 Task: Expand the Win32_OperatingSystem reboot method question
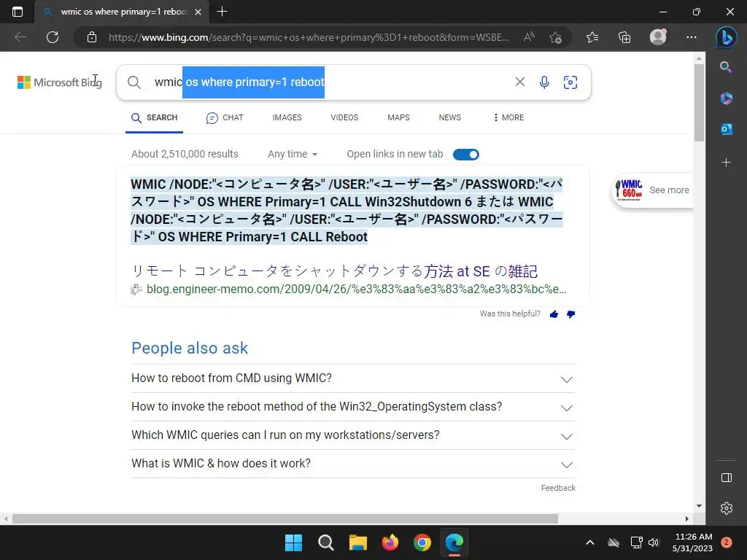pos(353,407)
